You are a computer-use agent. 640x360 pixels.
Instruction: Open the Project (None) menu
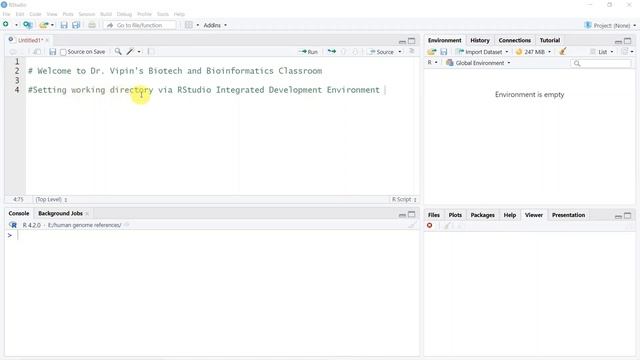[x=610, y=25]
